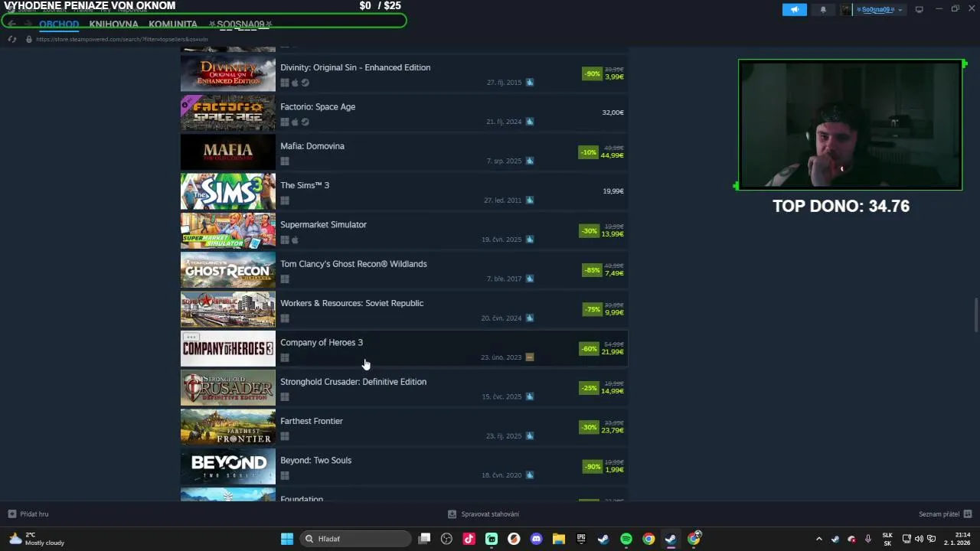Open Spravovat stahování downloads manager
This screenshot has height=551, width=980.
tap(483, 514)
